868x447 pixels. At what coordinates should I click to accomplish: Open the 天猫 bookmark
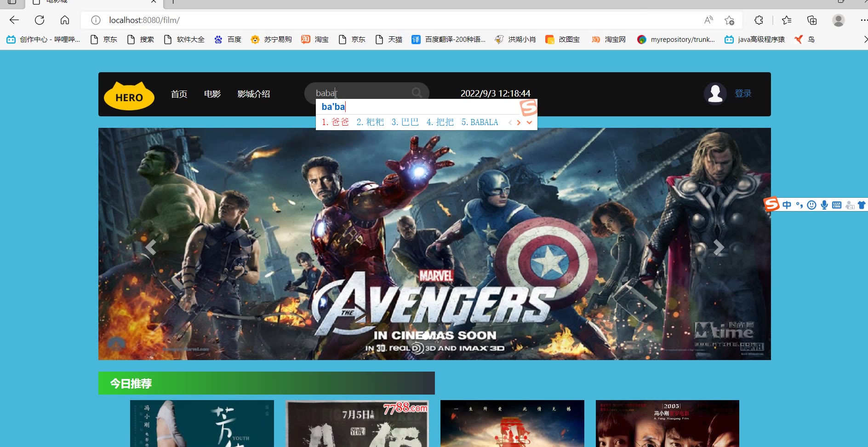(388, 40)
